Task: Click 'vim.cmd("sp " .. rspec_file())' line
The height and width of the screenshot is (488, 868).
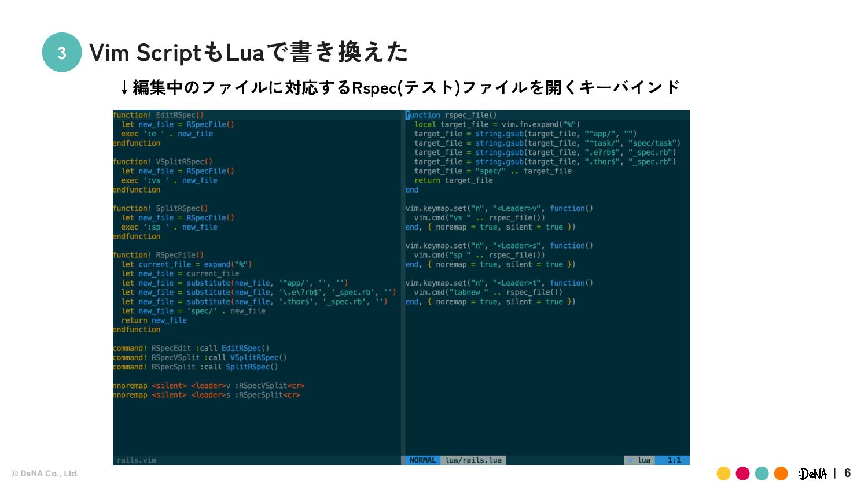Action: [480, 255]
